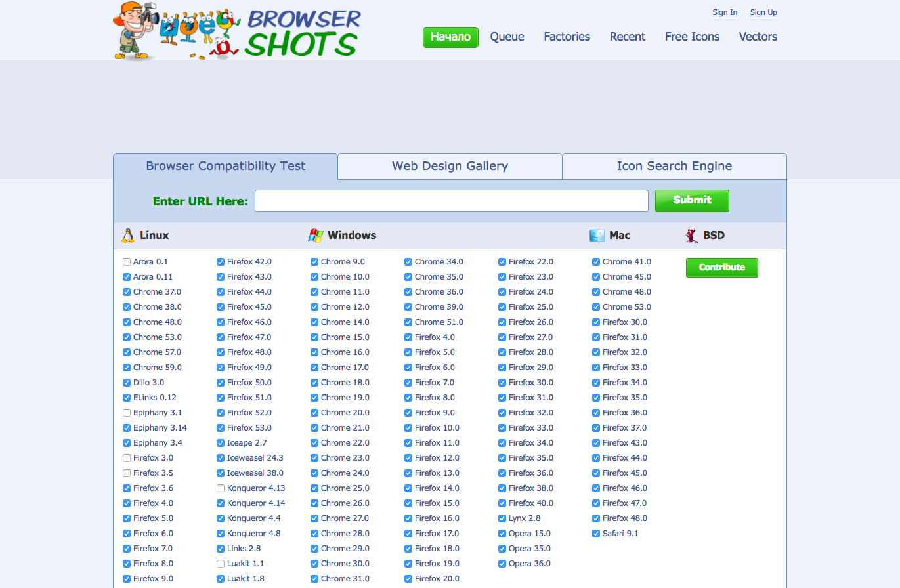
Task: Click the Epiphany 3.4 label
Action: [158, 443]
